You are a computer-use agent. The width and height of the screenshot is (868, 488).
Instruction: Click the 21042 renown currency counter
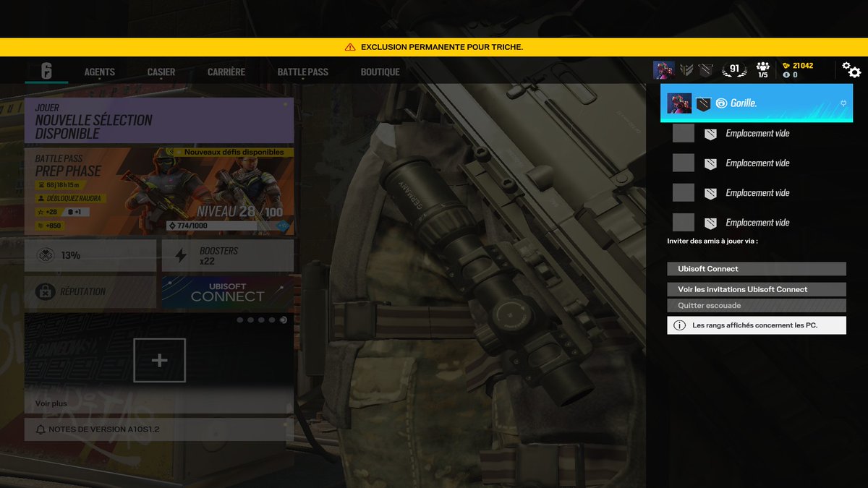pyautogui.click(x=798, y=66)
